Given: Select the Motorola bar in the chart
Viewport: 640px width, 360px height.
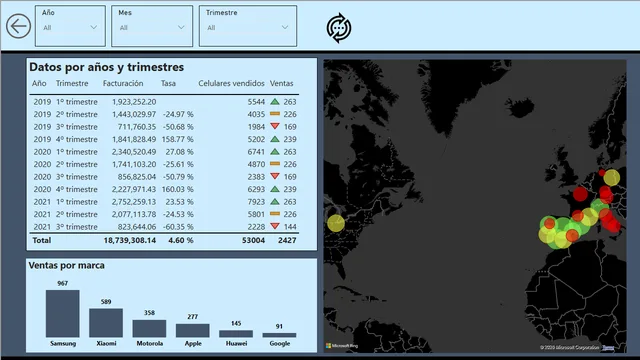Looking at the screenshot, I should pyautogui.click(x=149, y=329).
